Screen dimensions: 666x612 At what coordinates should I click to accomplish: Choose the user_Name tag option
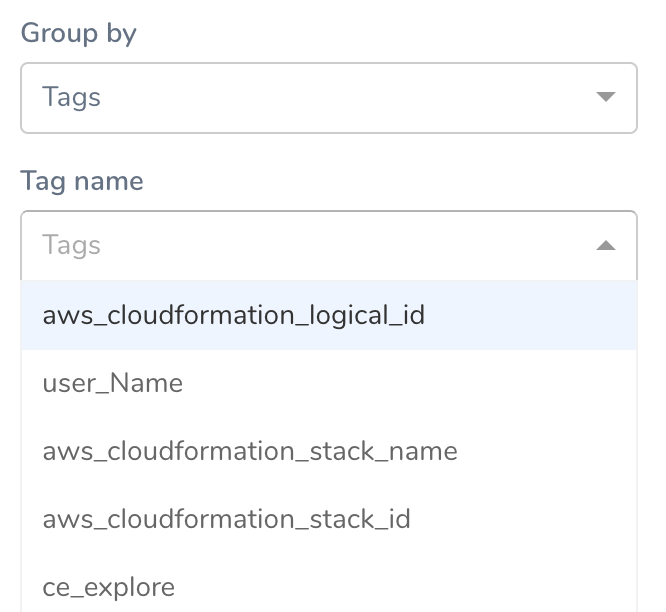(x=329, y=383)
